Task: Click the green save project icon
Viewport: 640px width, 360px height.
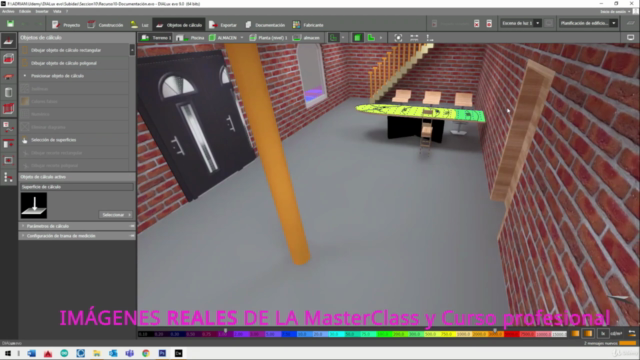Action: 10,24
